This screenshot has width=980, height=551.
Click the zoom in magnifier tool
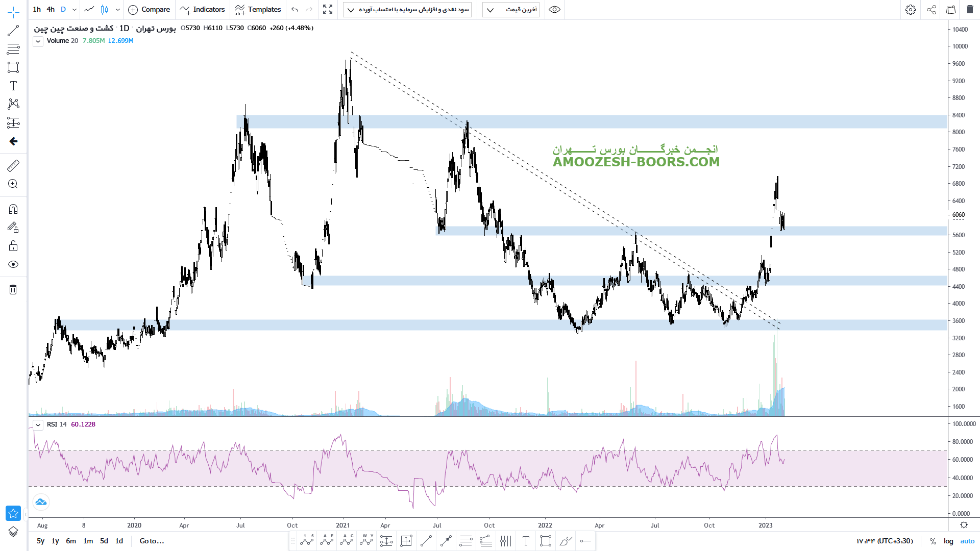point(13,184)
